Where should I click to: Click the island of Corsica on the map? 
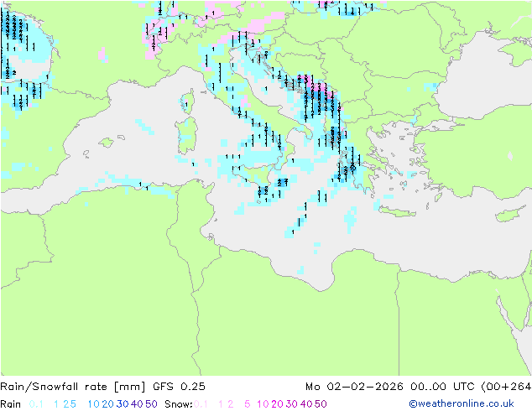[x=188, y=101]
